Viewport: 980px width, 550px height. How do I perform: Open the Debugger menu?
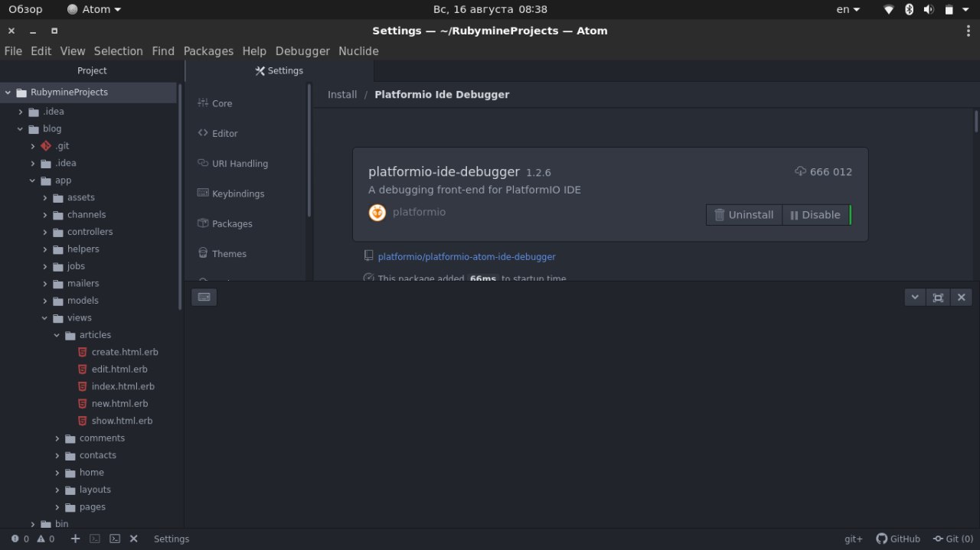coord(302,51)
